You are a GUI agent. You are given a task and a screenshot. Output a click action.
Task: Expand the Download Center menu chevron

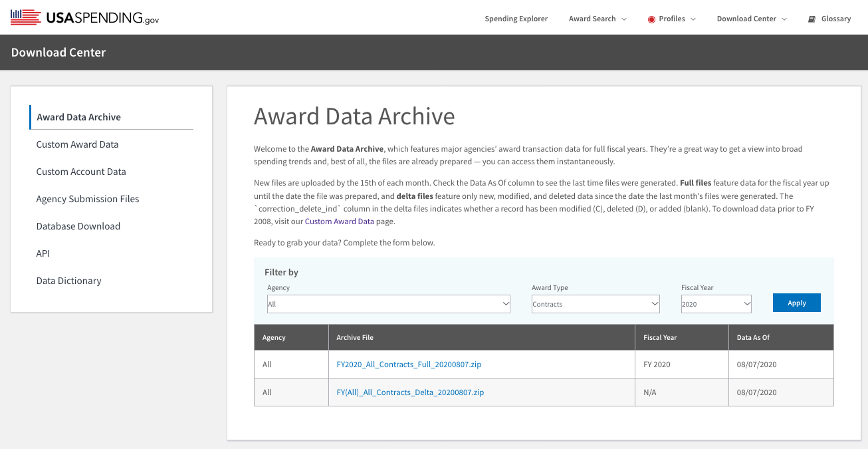pos(784,19)
